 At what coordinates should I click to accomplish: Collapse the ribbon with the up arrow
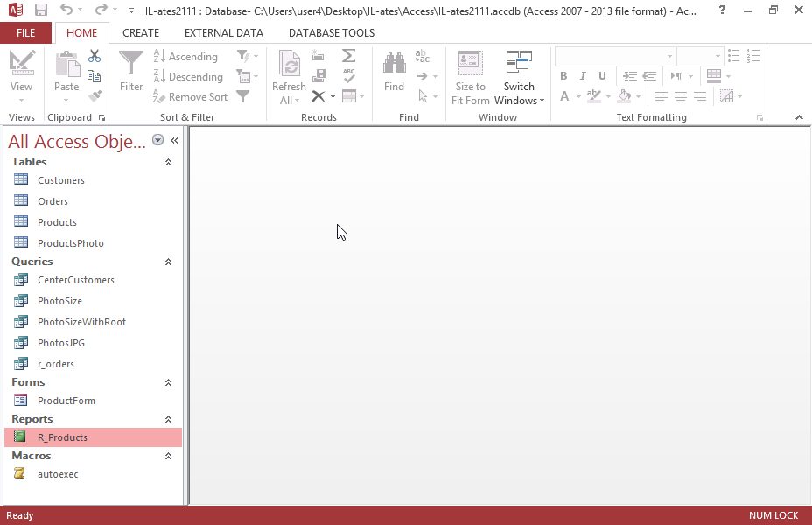[x=799, y=117]
